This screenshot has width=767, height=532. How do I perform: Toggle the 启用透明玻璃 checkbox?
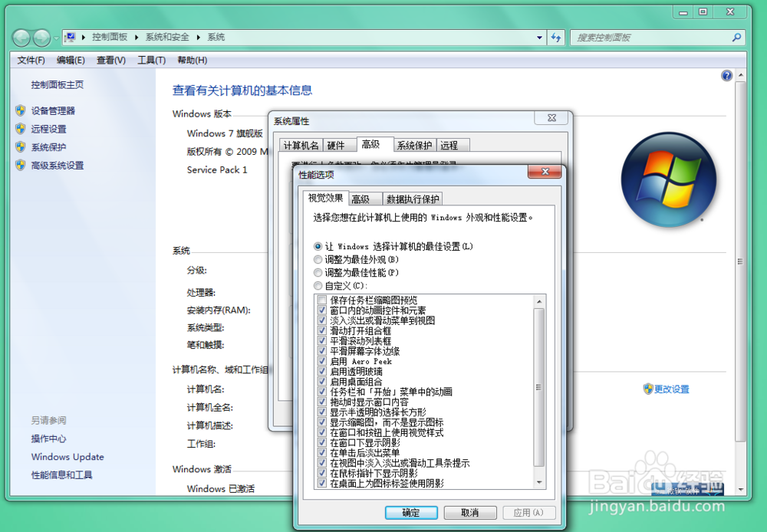point(321,371)
